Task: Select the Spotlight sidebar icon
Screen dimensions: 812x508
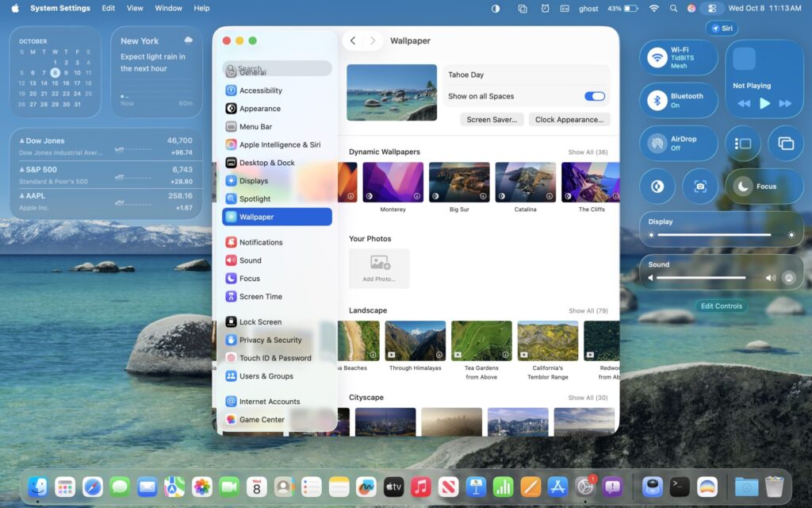Action: pos(254,198)
